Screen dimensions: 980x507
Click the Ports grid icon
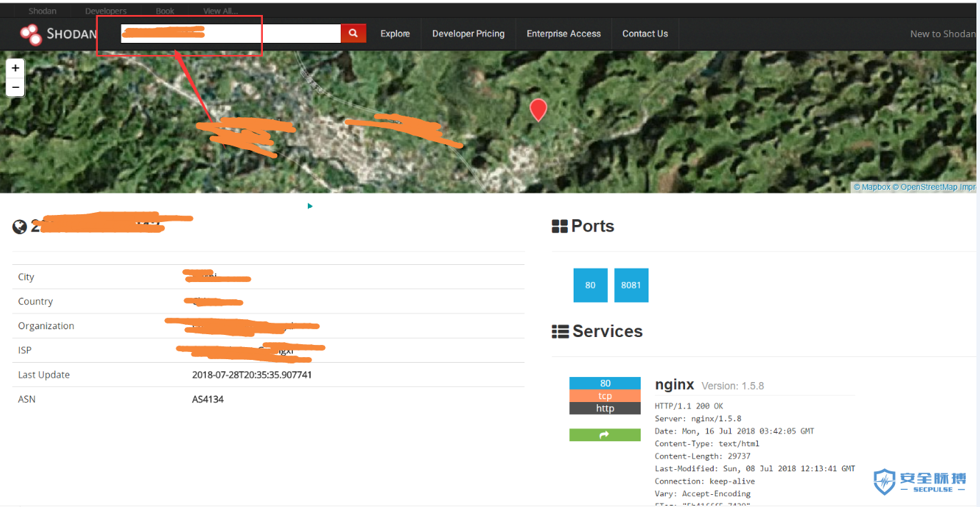coord(560,226)
